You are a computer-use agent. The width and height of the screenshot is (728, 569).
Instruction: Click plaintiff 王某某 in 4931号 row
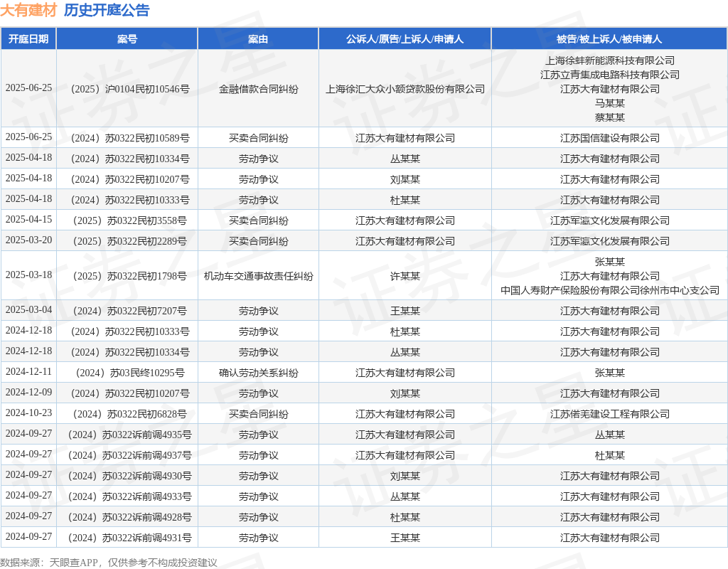click(x=405, y=538)
